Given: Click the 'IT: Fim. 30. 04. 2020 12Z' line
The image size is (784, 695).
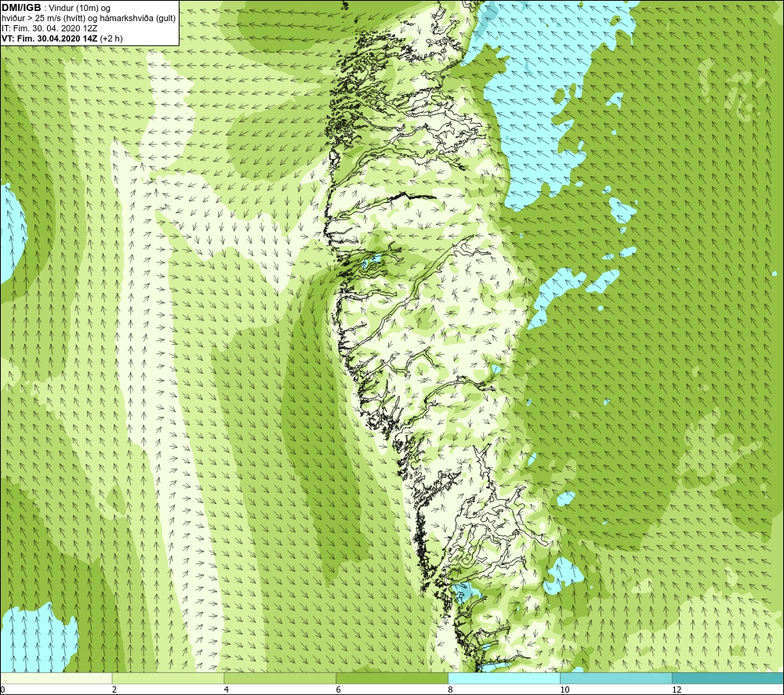Looking at the screenshot, I should click(x=49, y=28).
